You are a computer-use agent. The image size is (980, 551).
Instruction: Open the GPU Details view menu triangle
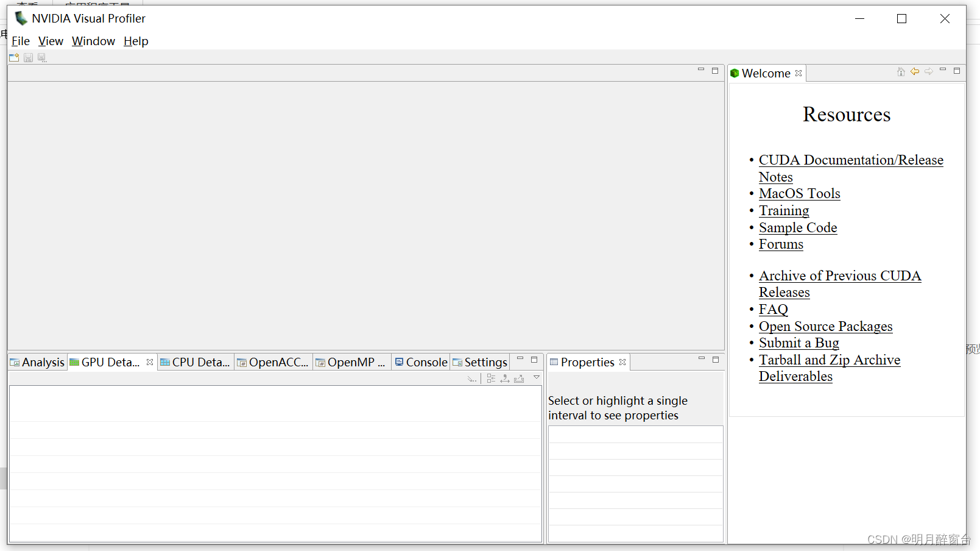pos(537,377)
